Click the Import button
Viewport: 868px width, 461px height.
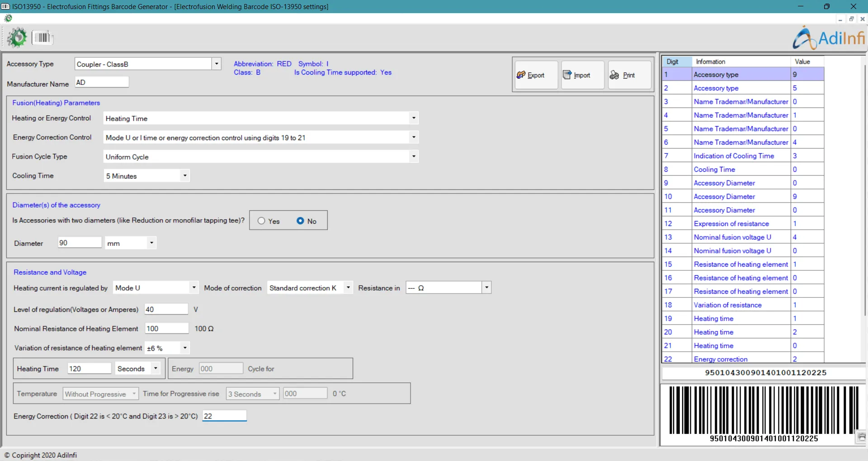583,75
